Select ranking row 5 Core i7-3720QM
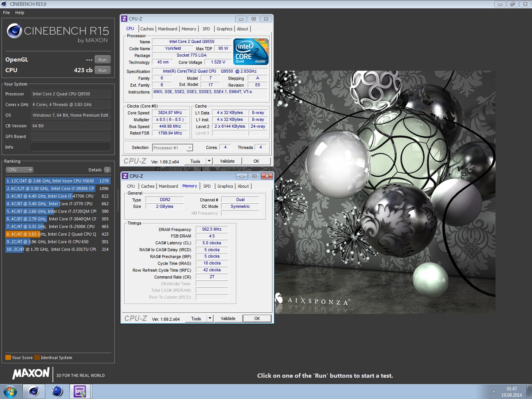Image resolution: width=532 pixels, height=399 pixels. click(x=58, y=211)
